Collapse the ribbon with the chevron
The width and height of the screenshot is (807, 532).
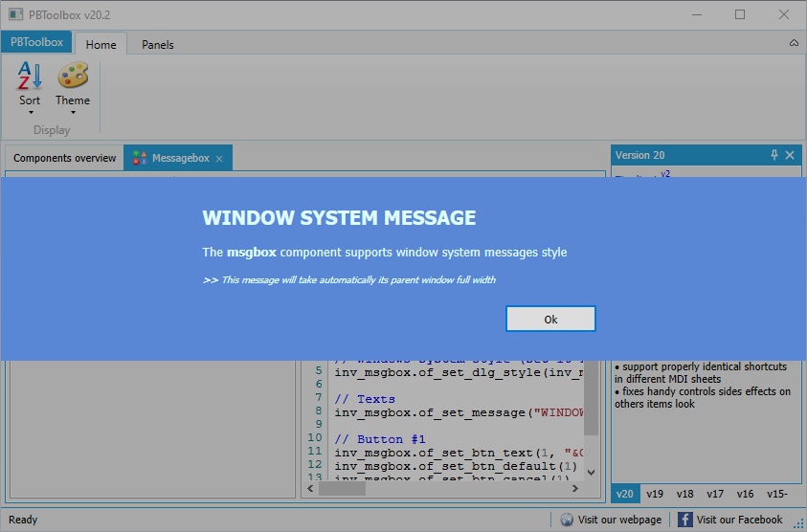click(794, 44)
